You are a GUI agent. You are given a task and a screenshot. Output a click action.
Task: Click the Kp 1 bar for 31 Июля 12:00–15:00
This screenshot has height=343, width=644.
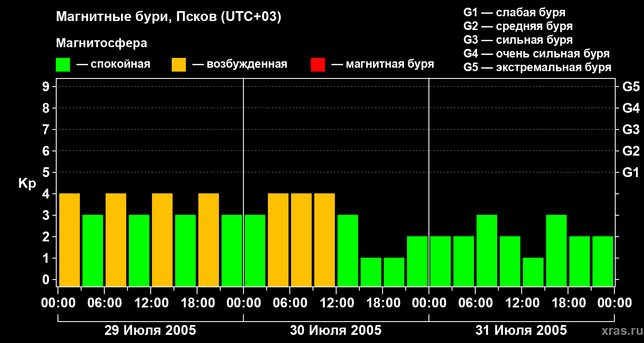point(533,272)
